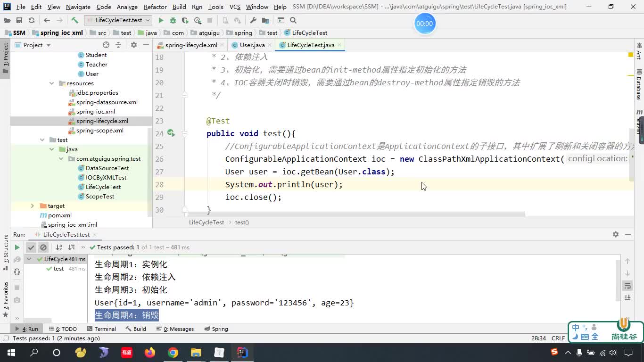Screen dimensions: 644x362
Task: Collapse the test folder in Project tree
Action: coord(42,140)
